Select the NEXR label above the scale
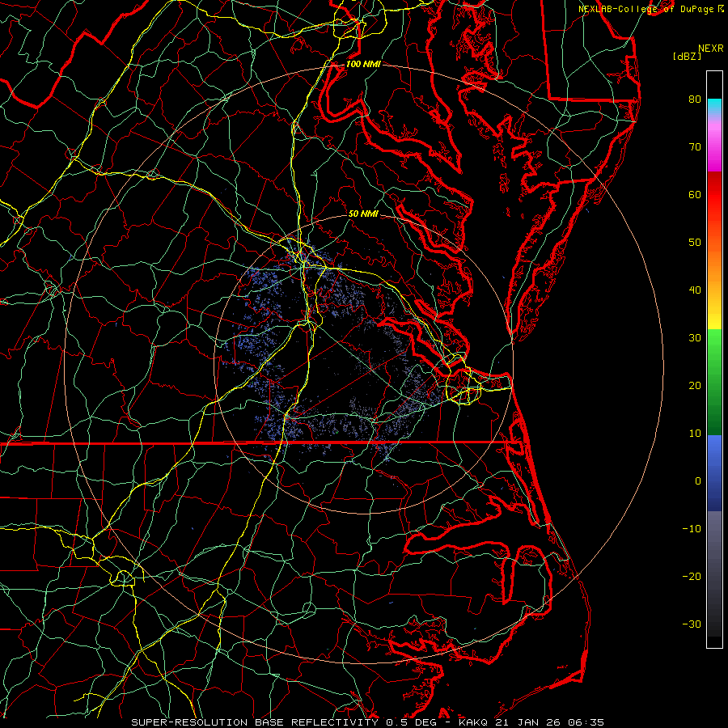Screen dimensions: 728x728 [709, 48]
